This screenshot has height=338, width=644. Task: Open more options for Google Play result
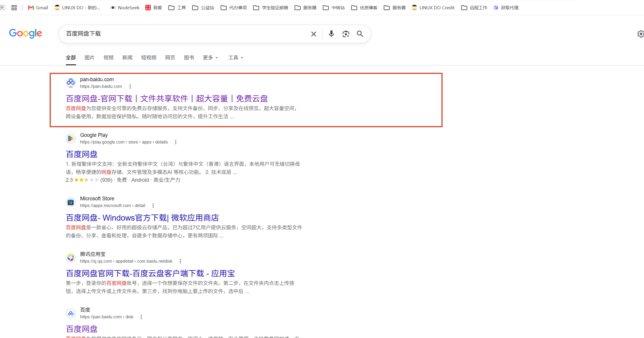176,142
